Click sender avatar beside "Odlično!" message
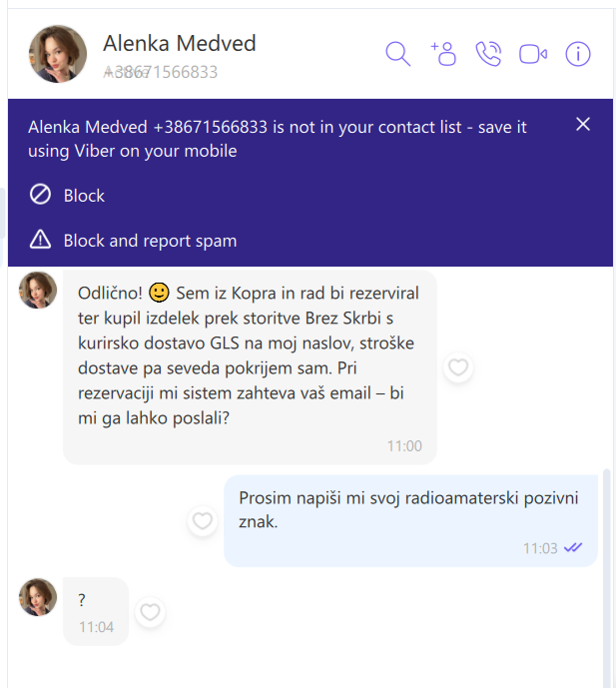 [38, 291]
